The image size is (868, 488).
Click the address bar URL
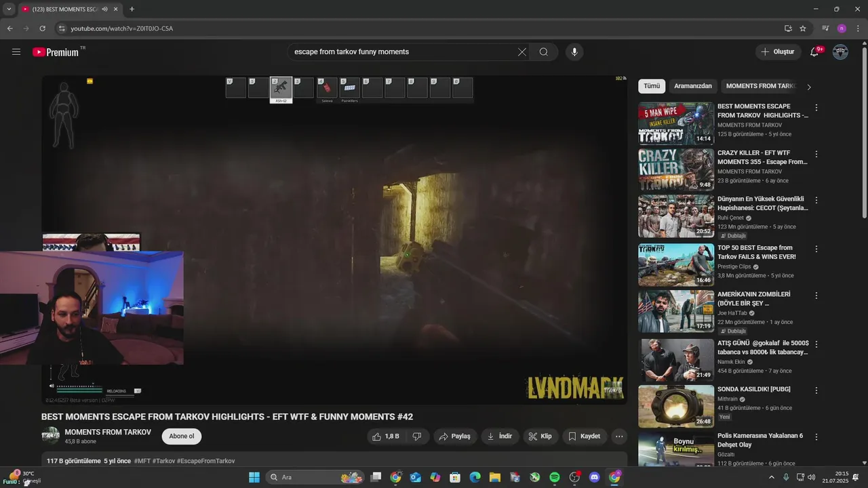[122, 28]
